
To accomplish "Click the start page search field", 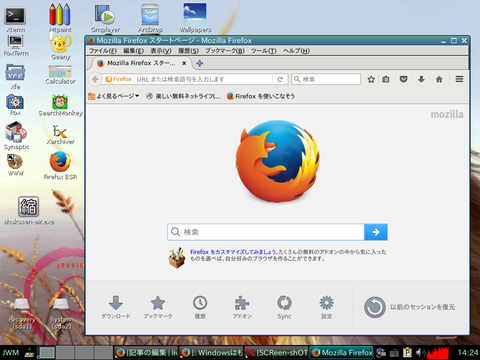I will [266, 232].
